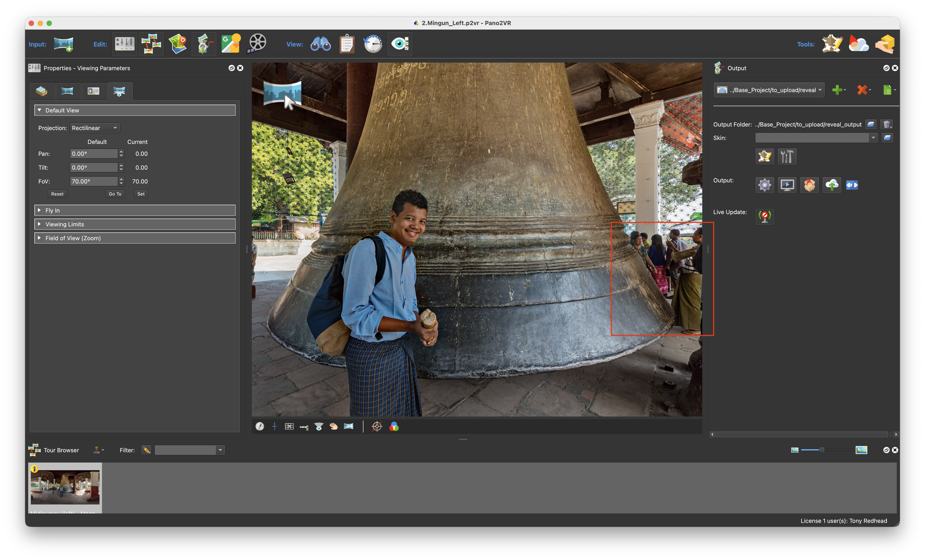
Task: Open the Tour Map editor icon
Action: coord(178,44)
